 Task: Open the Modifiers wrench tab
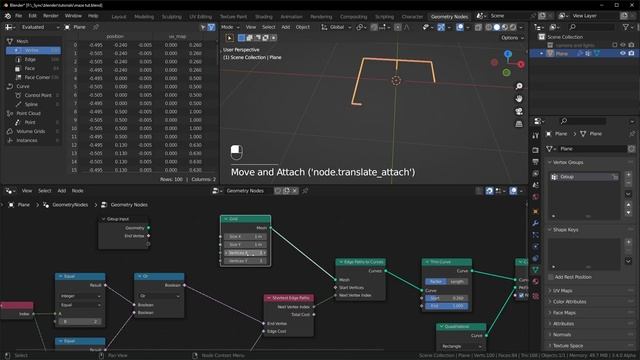[536, 223]
